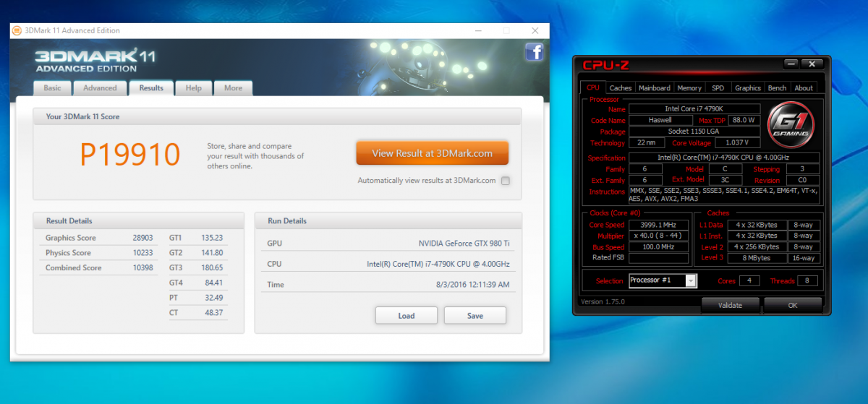Click the Multiplier value x 40.0
Viewport: 868px width, 404px height.
(x=658, y=236)
